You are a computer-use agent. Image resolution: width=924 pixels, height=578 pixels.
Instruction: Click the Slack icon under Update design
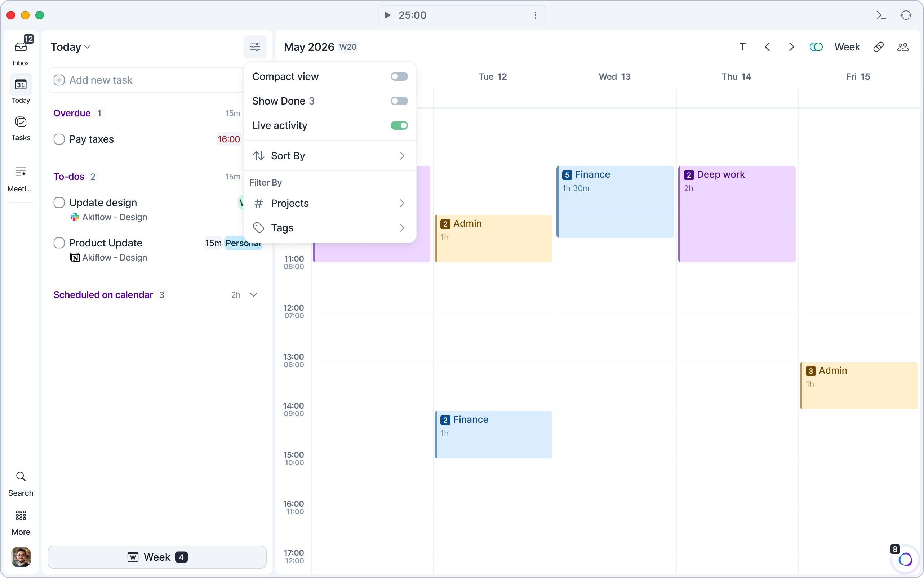pyautogui.click(x=75, y=217)
